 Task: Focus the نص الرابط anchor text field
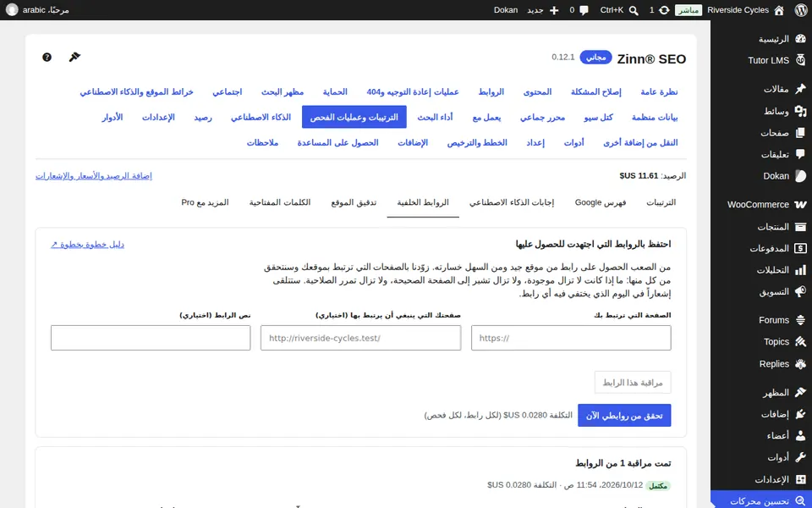151,338
